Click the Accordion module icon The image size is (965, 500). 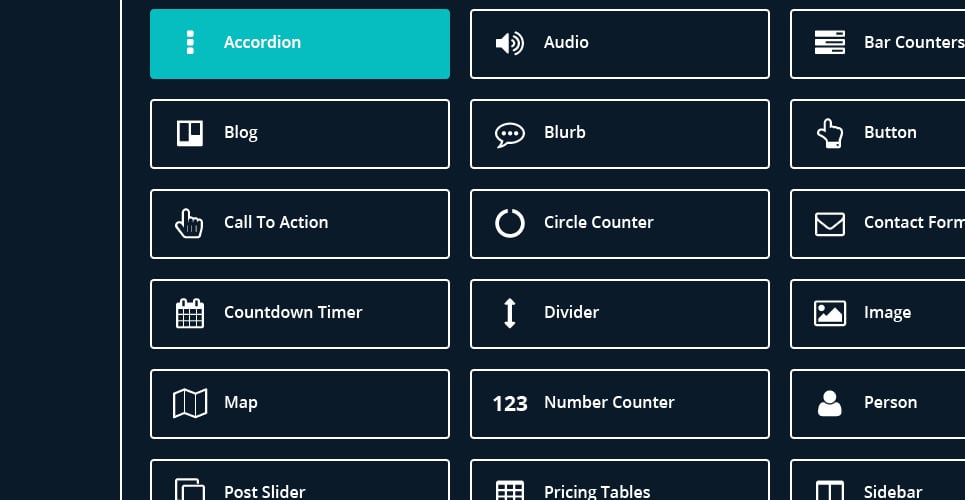click(x=190, y=42)
